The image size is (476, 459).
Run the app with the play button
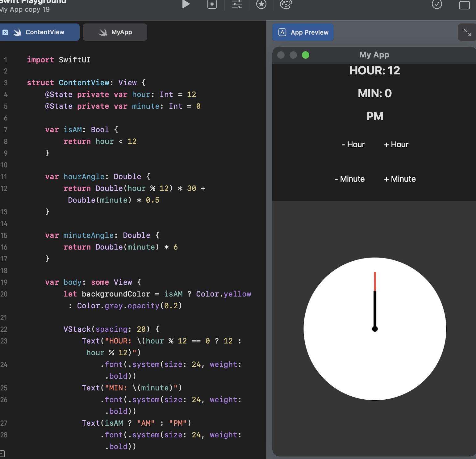click(186, 4)
